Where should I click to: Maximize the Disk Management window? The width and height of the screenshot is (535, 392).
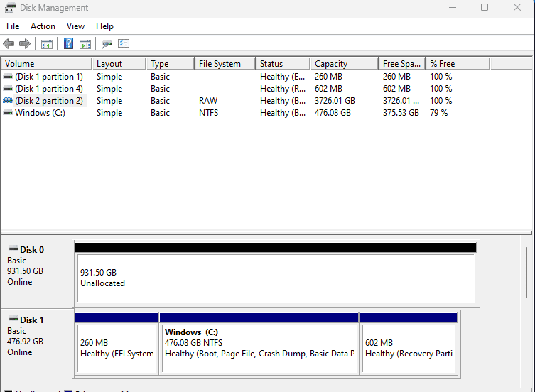(485, 7)
